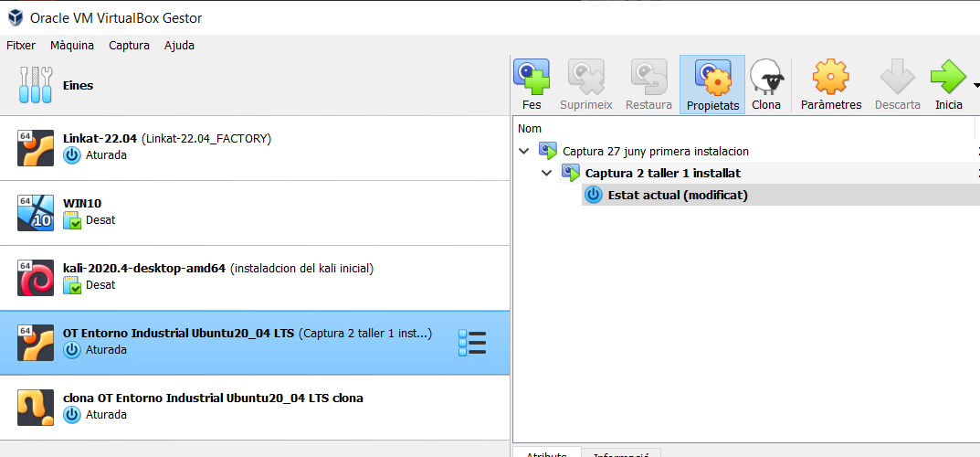
Task: Select the Linkat-22.04 VM icon
Action: 36,147
